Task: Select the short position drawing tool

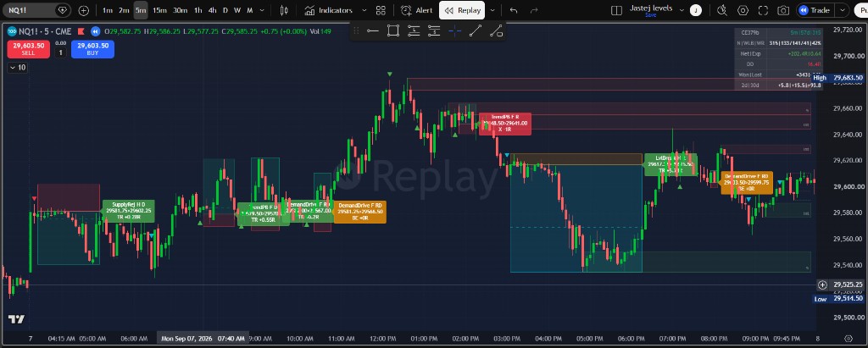Action: point(434,31)
